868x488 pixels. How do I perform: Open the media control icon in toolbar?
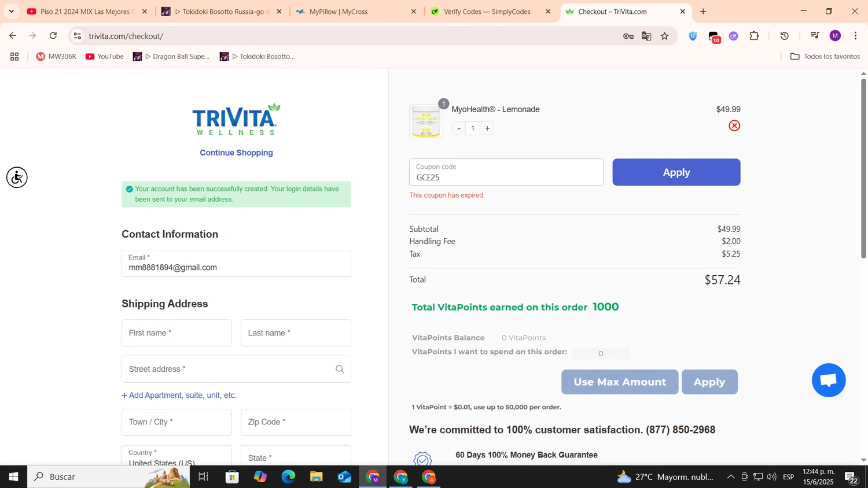(815, 36)
